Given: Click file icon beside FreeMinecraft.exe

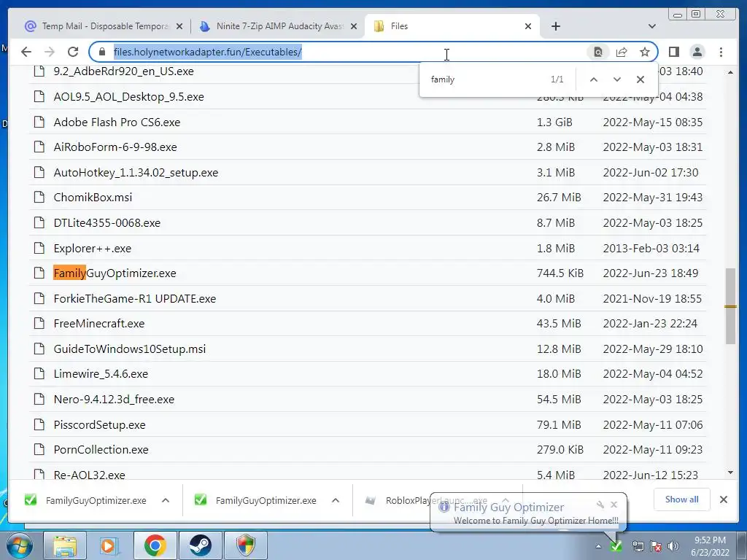Looking at the screenshot, I should (39, 323).
